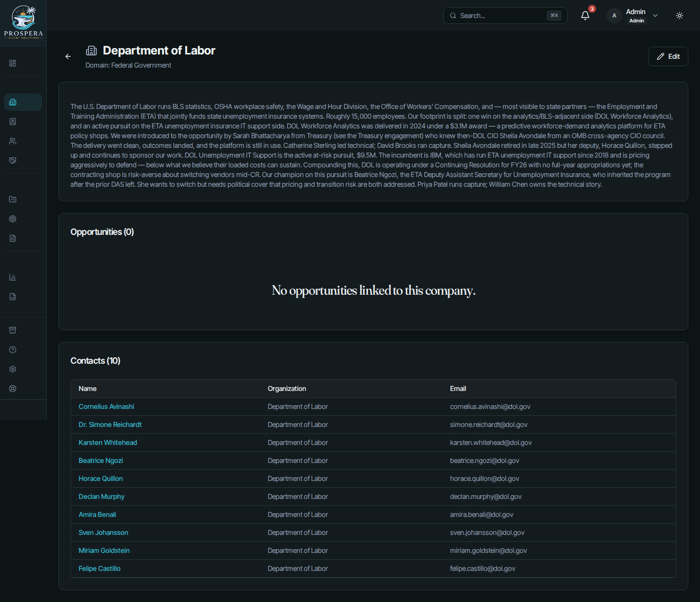700x602 pixels.
Task: Open the people/users icon in sidebar
Action: 13,141
